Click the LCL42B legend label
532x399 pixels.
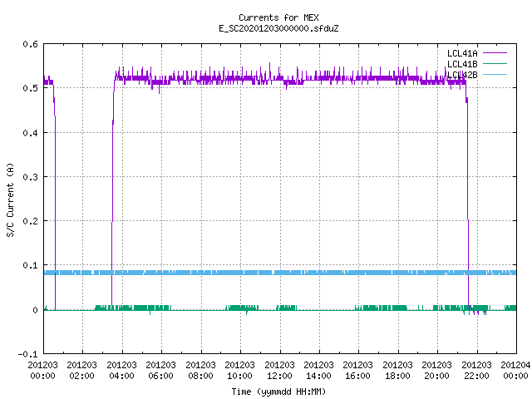point(462,75)
